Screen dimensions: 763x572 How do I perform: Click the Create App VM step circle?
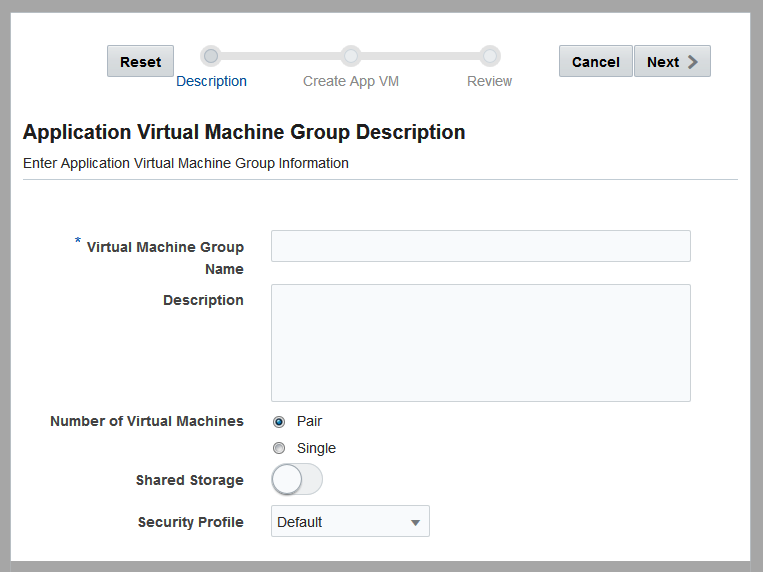[x=350, y=56]
